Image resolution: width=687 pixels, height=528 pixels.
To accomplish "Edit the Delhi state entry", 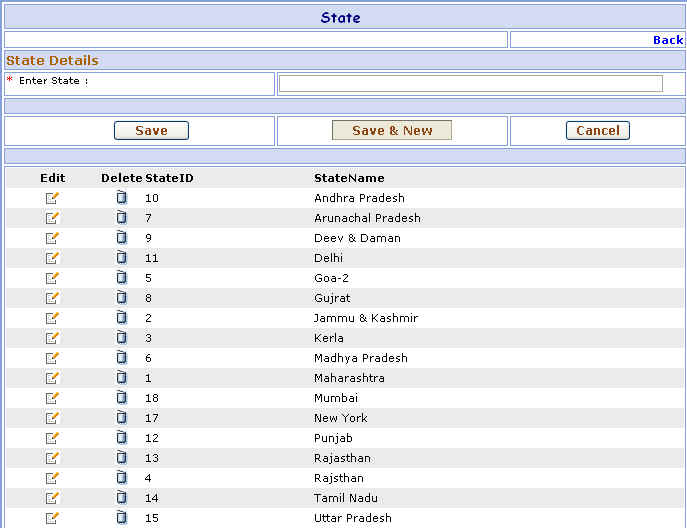I will pyautogui.click(x=52, y=258).
